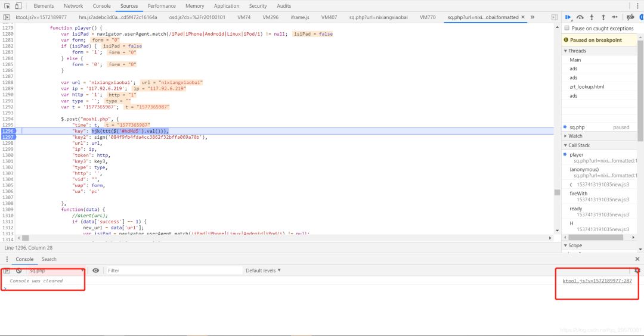Toggle the breakpoint on line 1297
Image resolution: width=644 pixels, height=336 pixels.
8,137
